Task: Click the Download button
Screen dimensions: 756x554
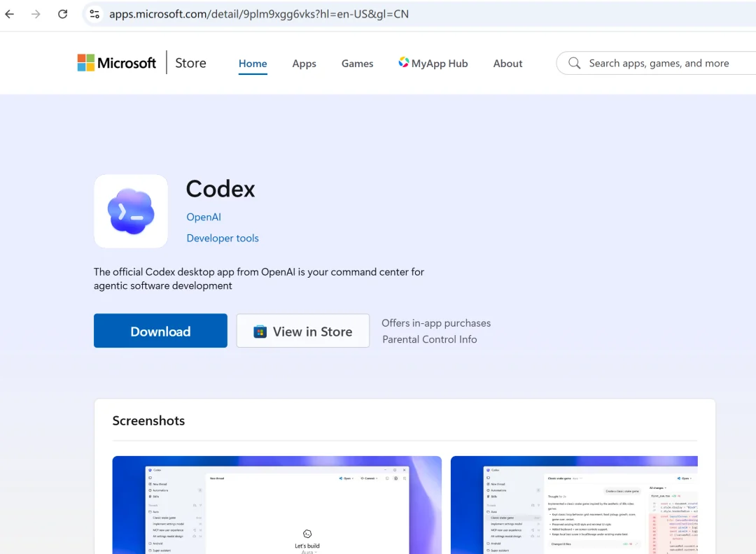Action: [160, 331]
